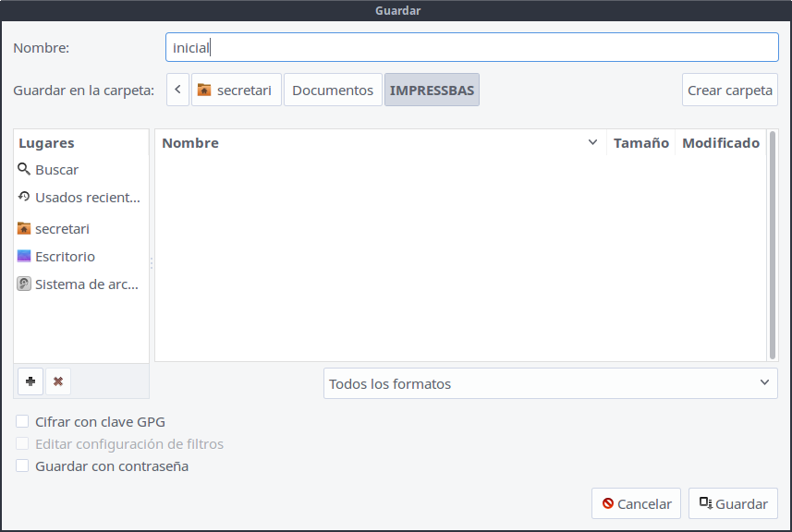This screenshot has height=532, width=792.
Task: Click the Nombre column sort arrow
Action: point(592,143)
